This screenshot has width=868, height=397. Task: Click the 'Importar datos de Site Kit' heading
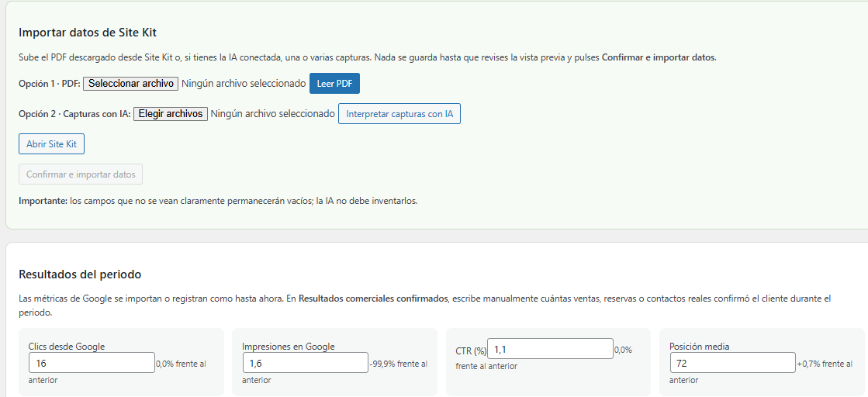pyautogui.click(x=88, y=32)
